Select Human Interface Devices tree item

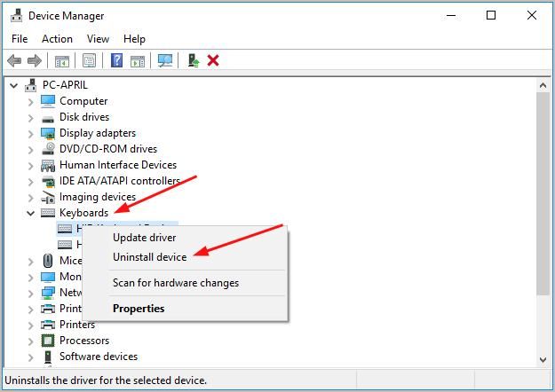(x=117, y=165)
